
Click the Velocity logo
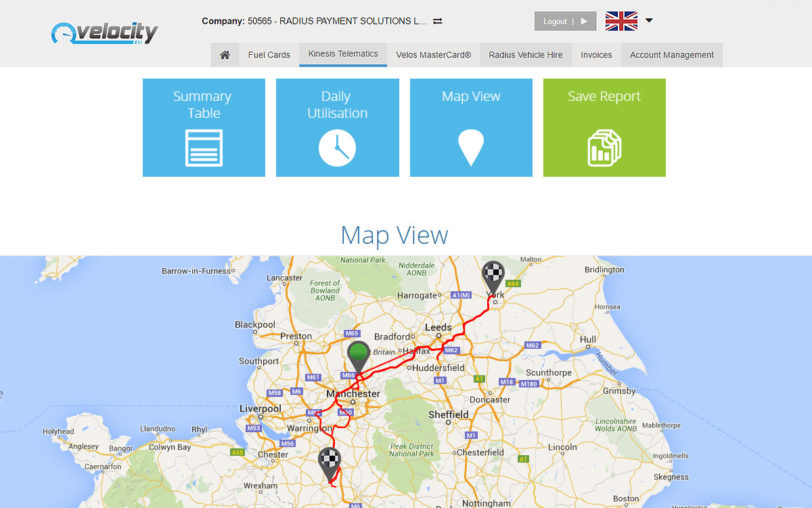point(104,33)
